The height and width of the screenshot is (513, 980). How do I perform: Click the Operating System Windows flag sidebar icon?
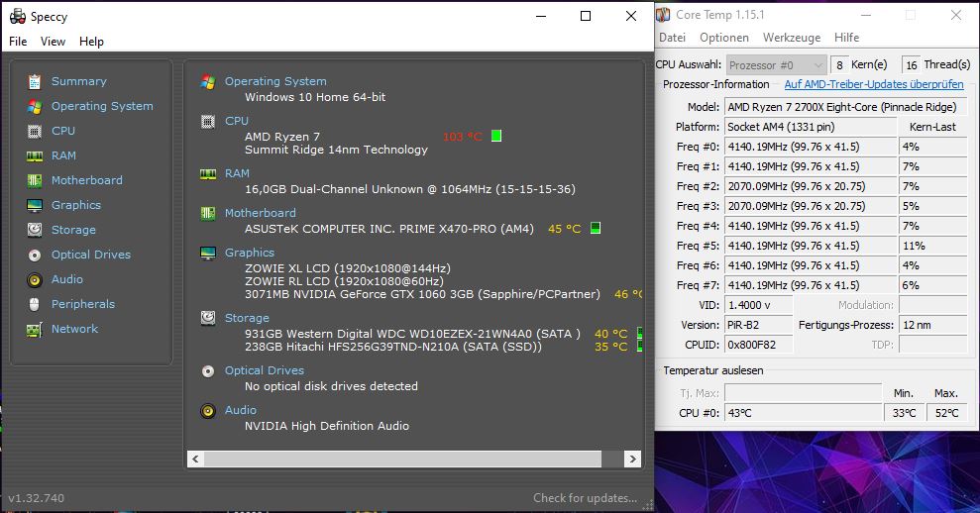point(35,107)
